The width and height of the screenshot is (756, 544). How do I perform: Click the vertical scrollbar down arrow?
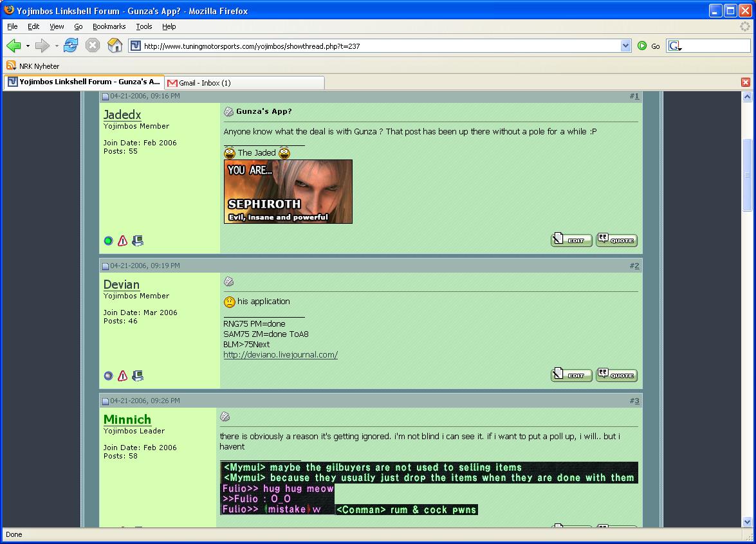pos(747,521)
